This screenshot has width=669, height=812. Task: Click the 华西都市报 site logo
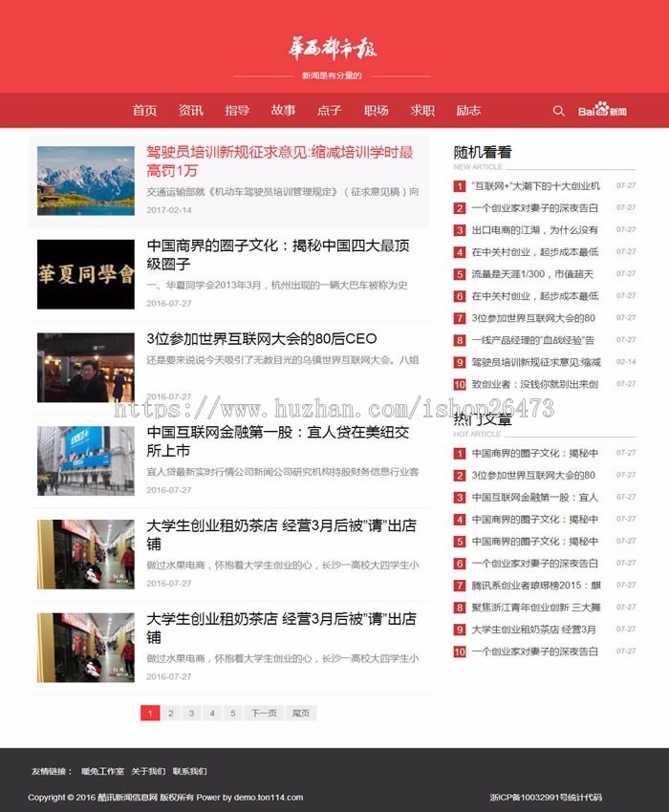tap(333, 49)
